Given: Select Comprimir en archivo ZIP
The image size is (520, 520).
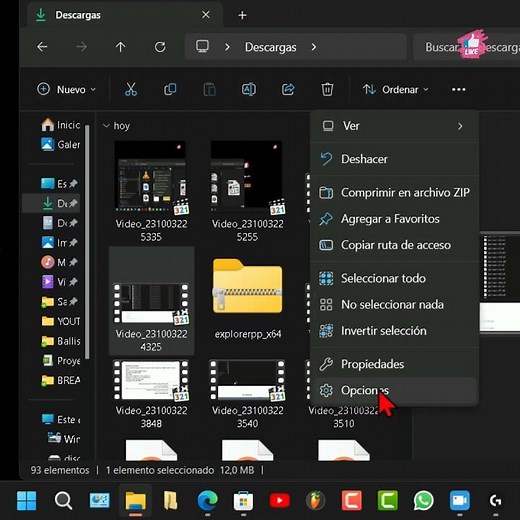Looking at the screenshot, I should point(395,192).
